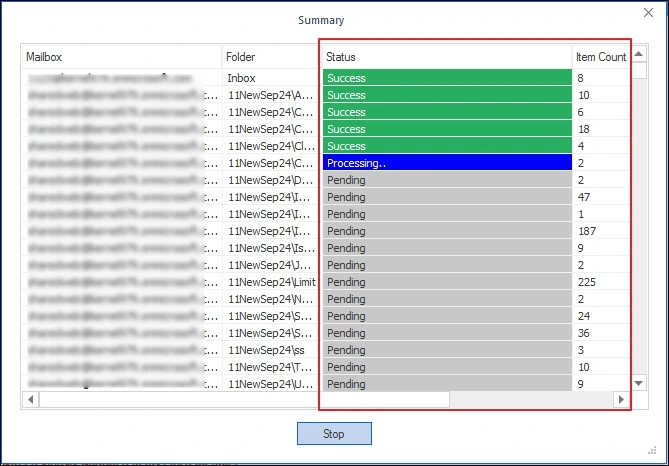Click the item count 18 cell
Screen dimensions: 669x466
pos(601,129)
